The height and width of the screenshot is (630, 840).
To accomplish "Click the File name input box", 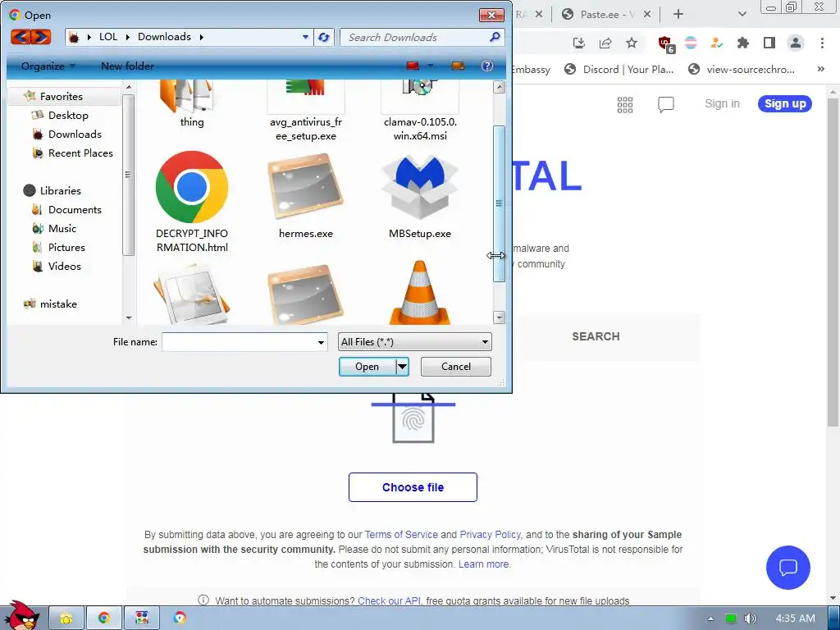I will coord(239,342).
